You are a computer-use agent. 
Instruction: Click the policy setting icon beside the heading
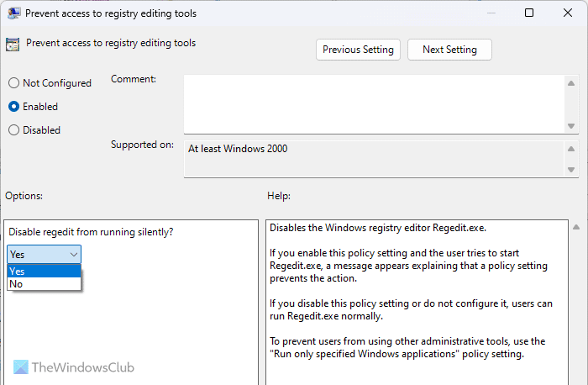(13, 44)
